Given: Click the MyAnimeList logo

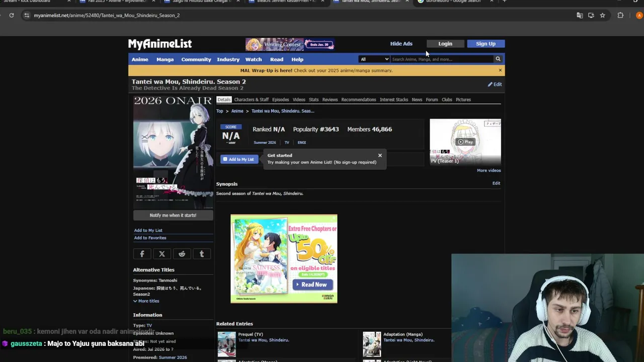Looking at the screenshot, I should pyautogui.click(x=160, y=44).
